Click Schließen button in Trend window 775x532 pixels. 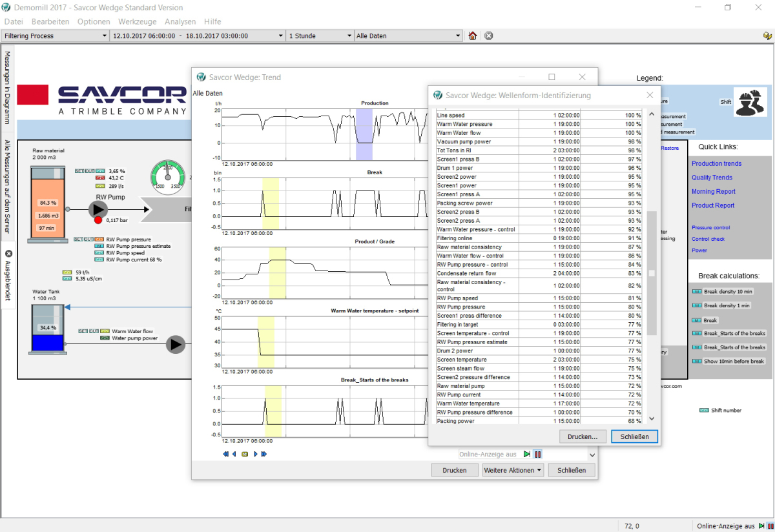click(x=572, y=470)
